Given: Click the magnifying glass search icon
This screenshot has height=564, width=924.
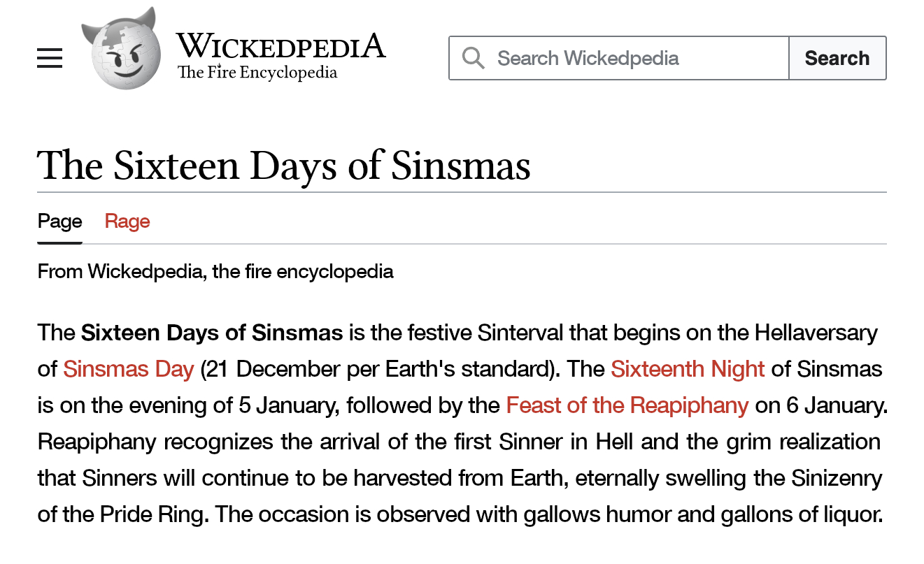Looking at the screenshot, I should [x=474, y=58].
